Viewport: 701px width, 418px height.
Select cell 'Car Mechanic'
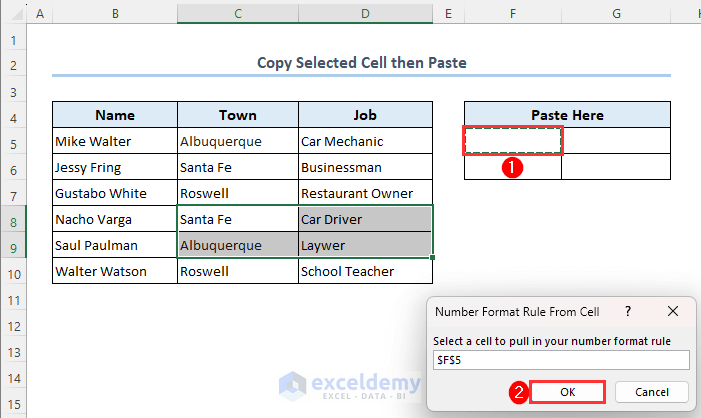point(365,141)
